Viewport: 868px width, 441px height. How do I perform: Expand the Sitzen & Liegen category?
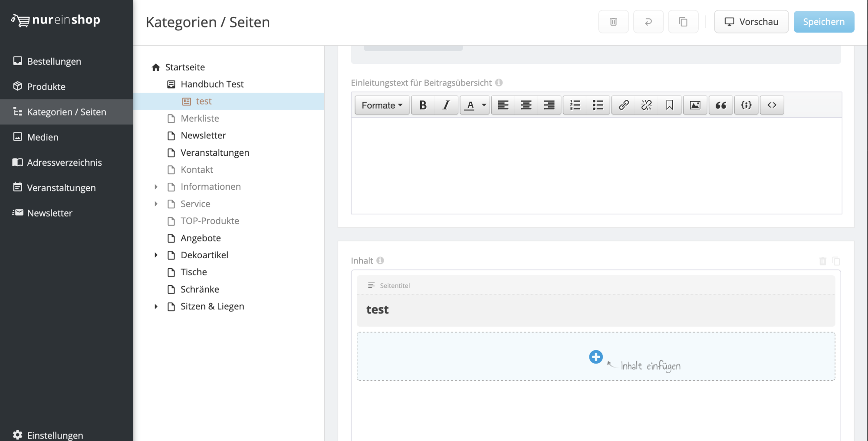point(156,306)
